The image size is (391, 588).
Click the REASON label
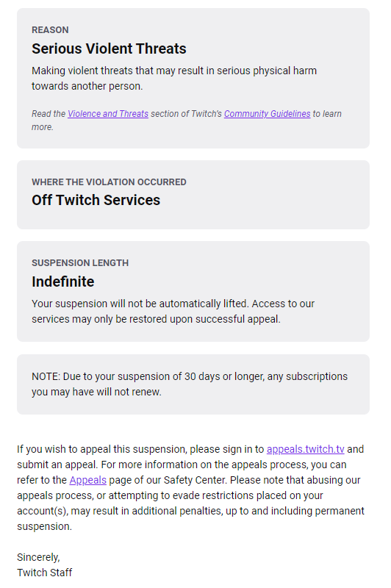pos(50,30)
